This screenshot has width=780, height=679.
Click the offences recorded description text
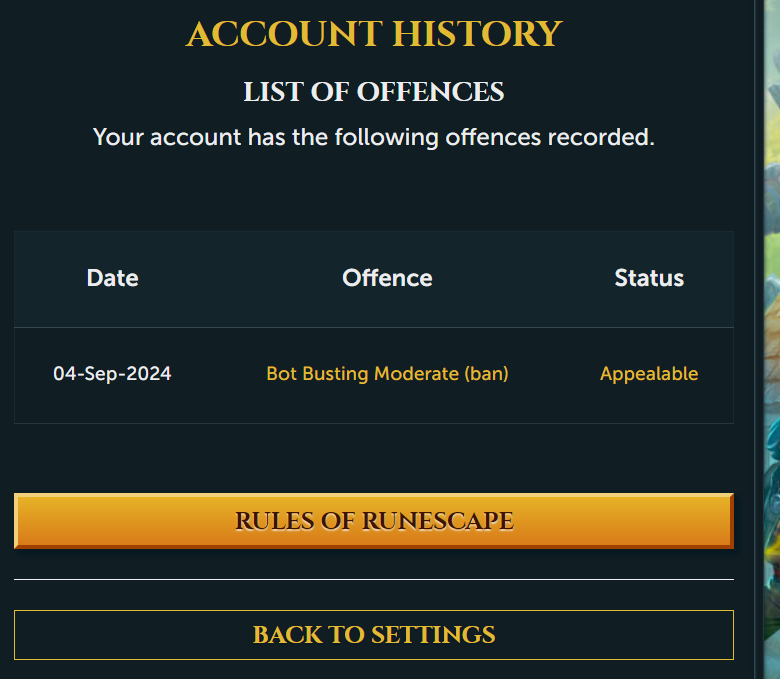click(x=374, y=137)
